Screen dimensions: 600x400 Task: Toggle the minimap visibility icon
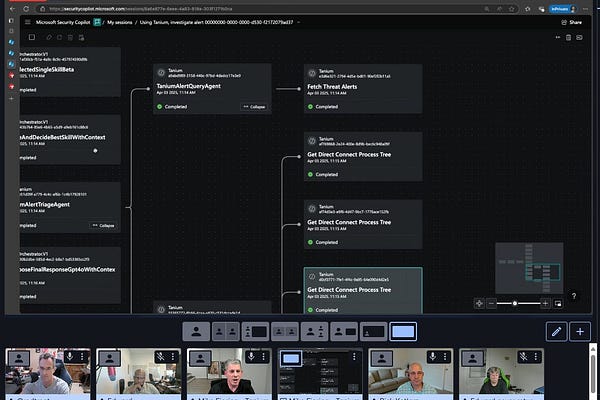click(x=558, y=304)
